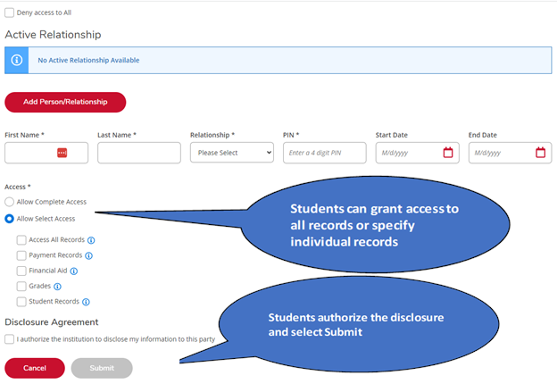The width and height of the screenshot is (557, 392).
Task: Select the Allow Complete Access radio button
Action: (9, 202)
